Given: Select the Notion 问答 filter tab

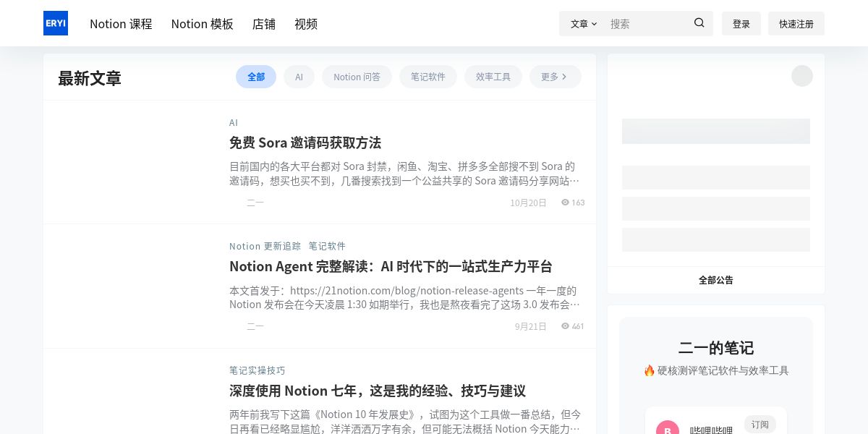Looking at the screenshot, I should (x=357, y=77).
